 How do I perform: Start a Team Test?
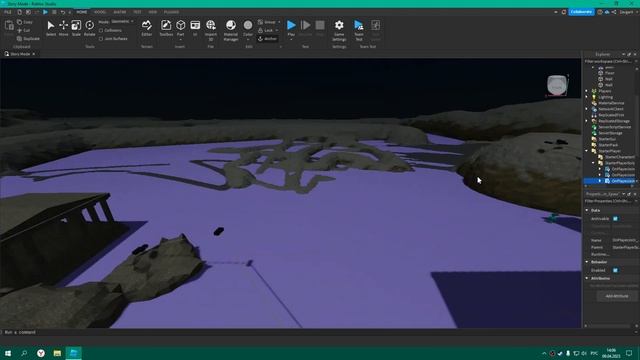[x=359, y=30]
